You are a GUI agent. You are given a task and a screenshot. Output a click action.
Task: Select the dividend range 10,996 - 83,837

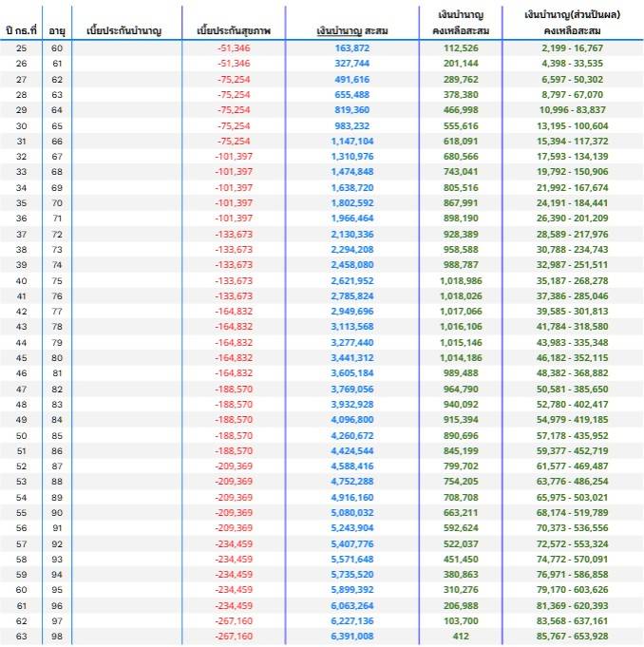pyautogui.click(x=572, y=110)
